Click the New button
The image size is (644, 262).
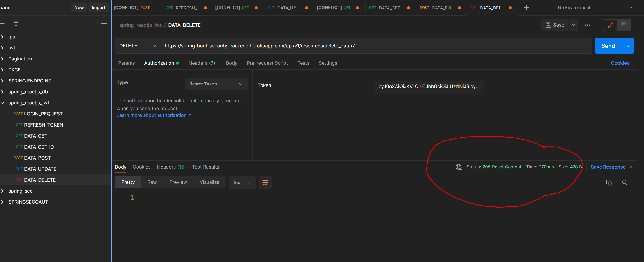click(79, 7)
